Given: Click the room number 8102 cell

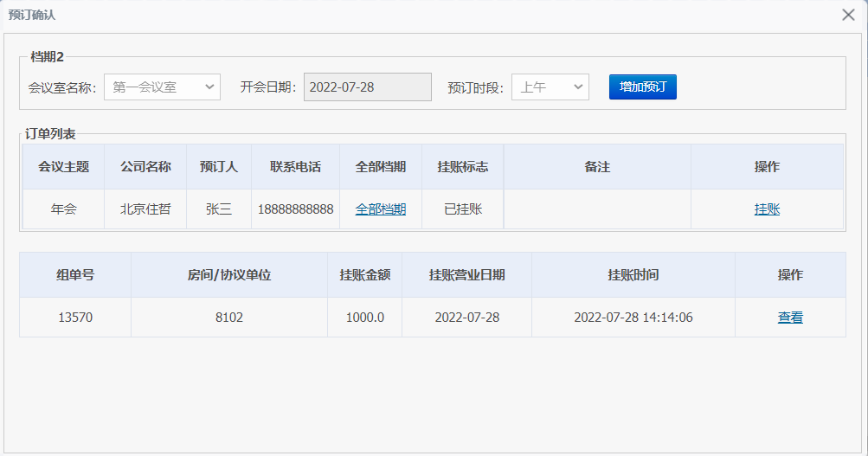Looking at the screenshot, I should pyautogui.click(x=229, y=317).
